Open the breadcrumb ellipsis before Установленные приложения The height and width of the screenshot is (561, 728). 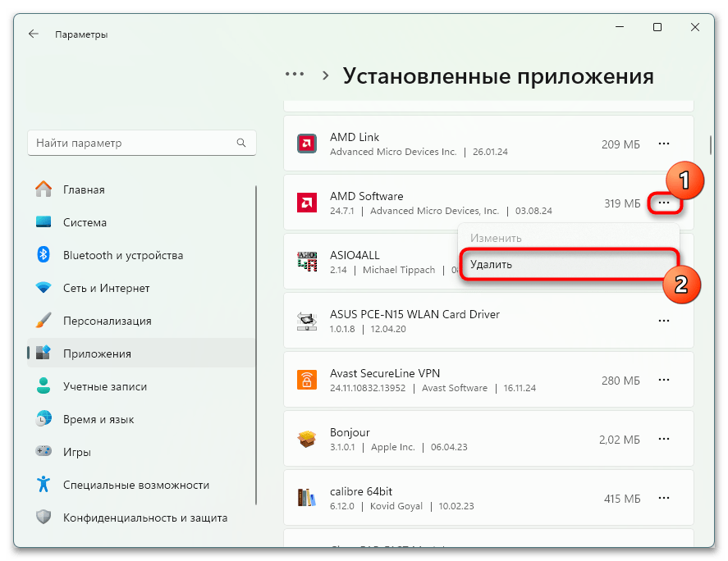[x=295, y=75]
